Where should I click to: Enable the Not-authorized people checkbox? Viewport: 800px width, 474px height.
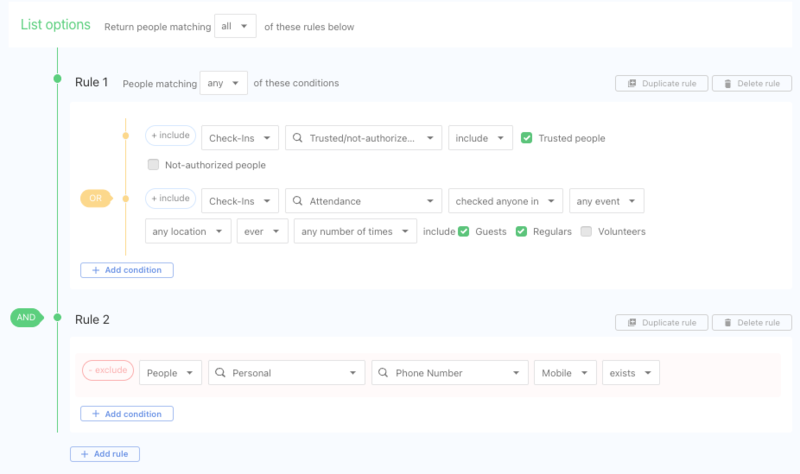coord(153,164)
